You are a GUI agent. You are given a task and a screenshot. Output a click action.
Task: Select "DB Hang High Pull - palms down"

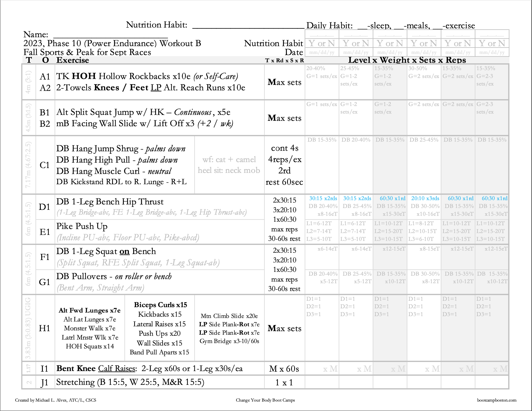click(x=117, y=160)
